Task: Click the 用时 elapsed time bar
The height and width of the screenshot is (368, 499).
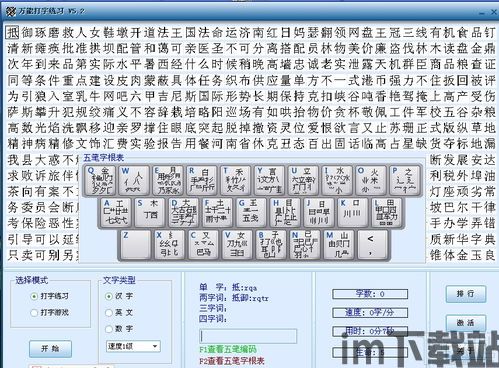Action: 370,331
